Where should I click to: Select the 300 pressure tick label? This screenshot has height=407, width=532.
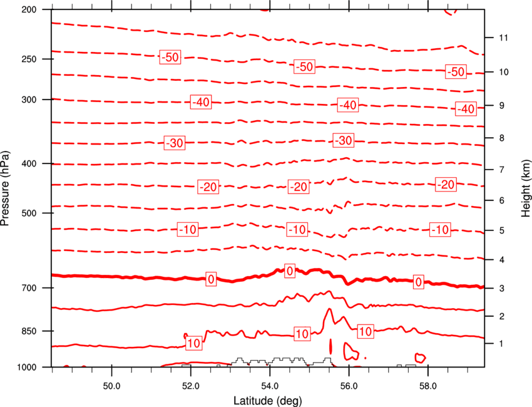tap(29, 100)
